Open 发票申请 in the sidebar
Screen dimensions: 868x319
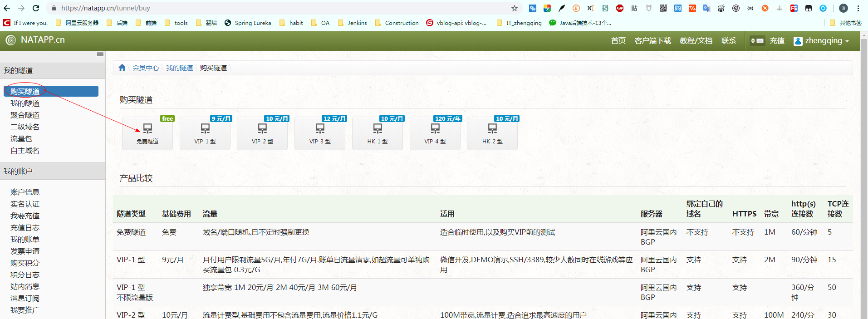pyautogui.click(x=25, y=251)
